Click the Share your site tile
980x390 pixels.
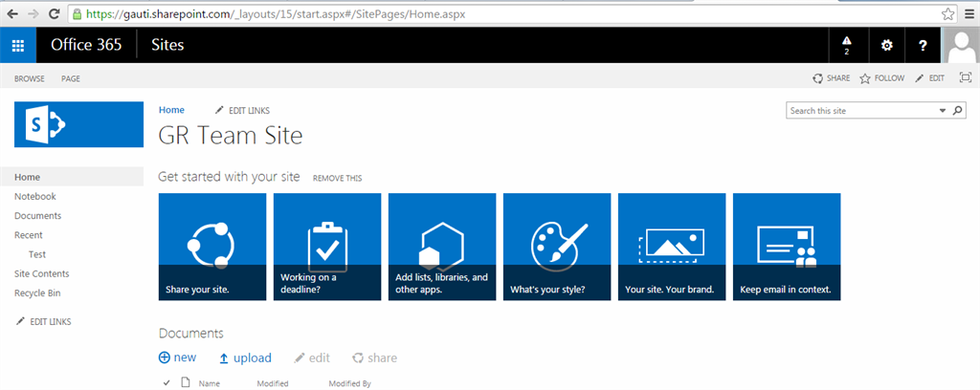point(212,247)
